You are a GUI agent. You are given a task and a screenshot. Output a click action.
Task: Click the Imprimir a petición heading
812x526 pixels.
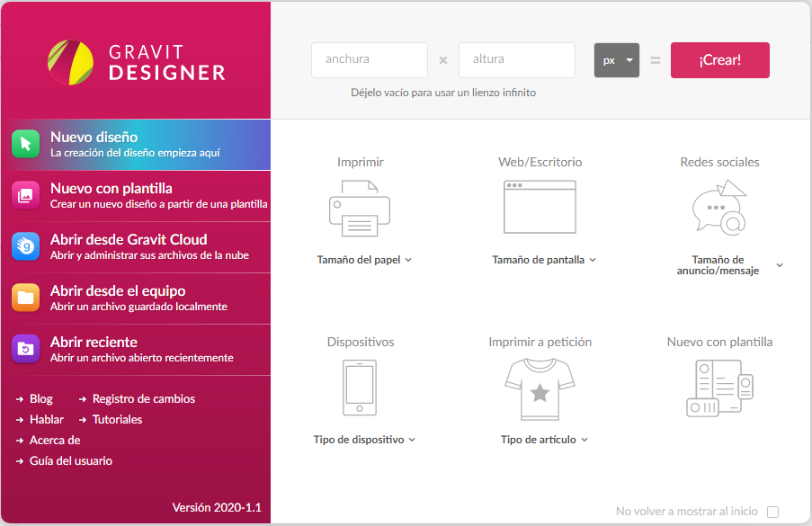[540, 342]
